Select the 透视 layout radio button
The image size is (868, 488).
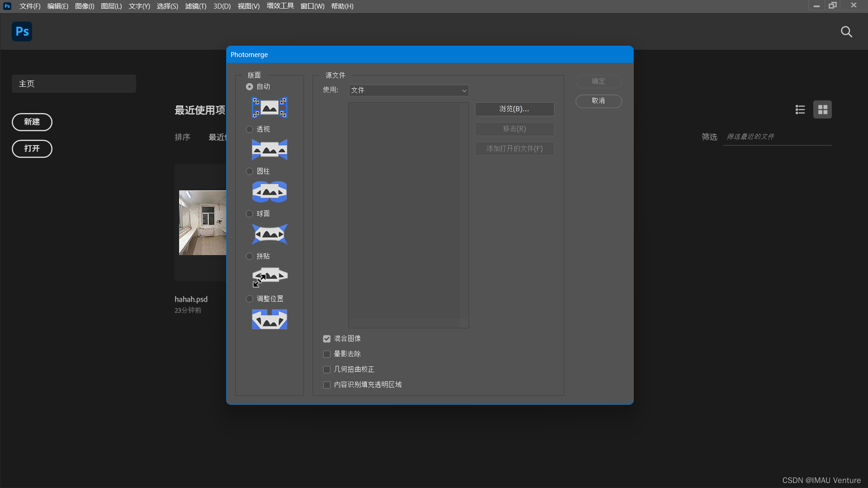pos(249,129)
